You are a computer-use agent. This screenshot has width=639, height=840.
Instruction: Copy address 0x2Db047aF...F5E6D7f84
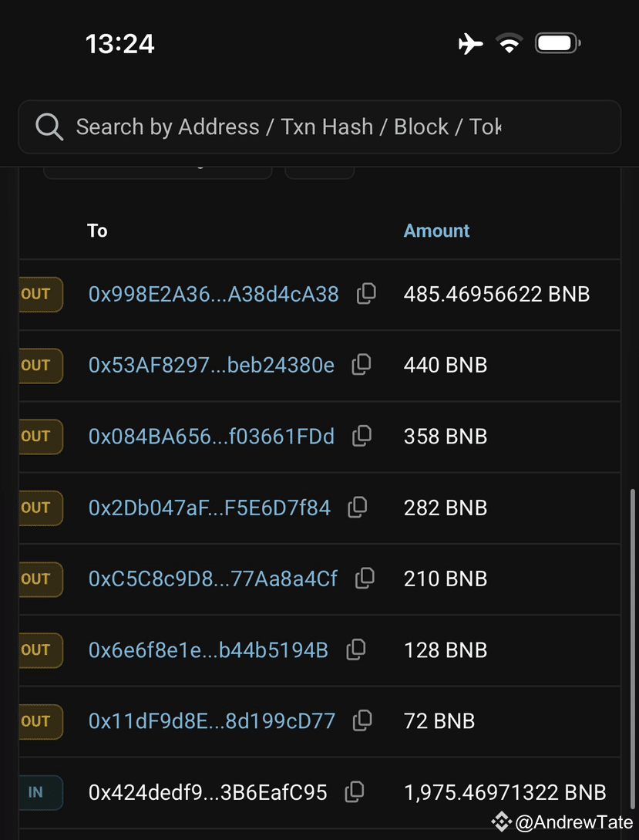(x=358, y=508)
